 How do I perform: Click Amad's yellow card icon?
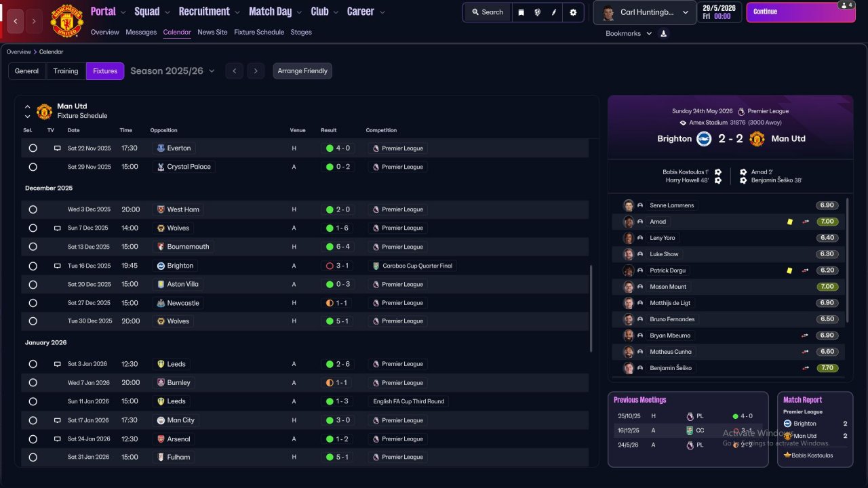pyautogui.click(x=789, y=222)
